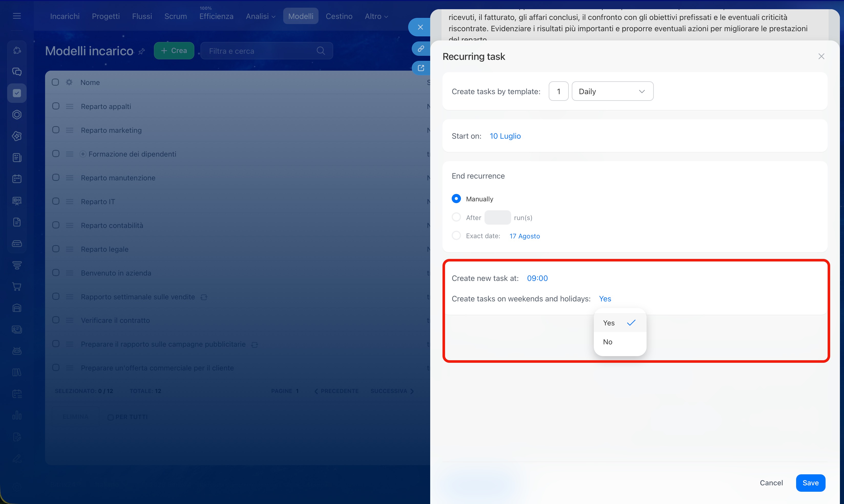The width and height of the screenshot is (844, 504).
Task: Go to the Progetti tab
Action: [x=106, y=16]
